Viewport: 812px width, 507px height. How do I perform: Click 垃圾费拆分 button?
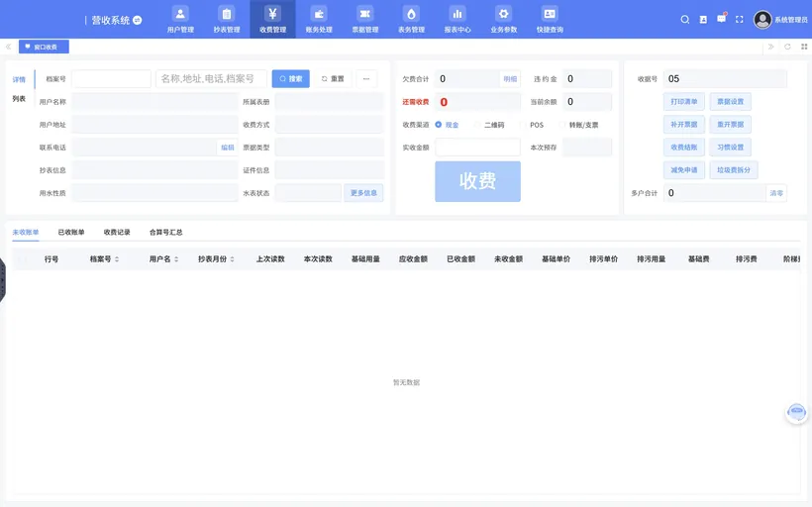tap(734, 170)
